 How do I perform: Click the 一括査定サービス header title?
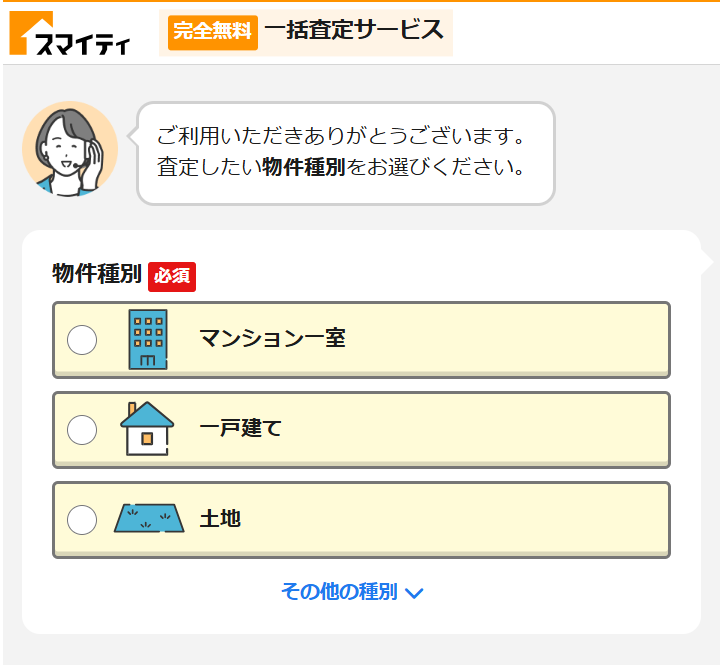pos(354,30)
